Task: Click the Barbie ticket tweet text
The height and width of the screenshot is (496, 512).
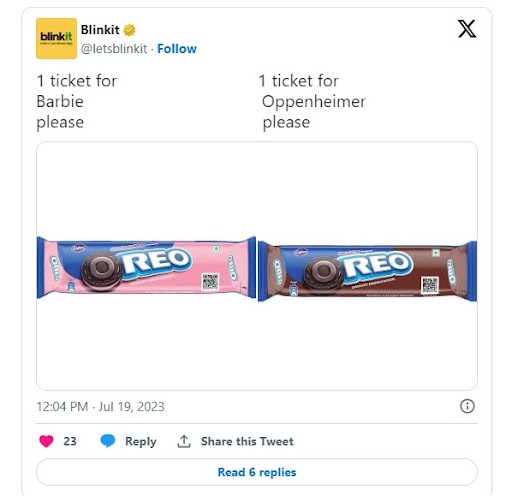Action: point(77,101)
